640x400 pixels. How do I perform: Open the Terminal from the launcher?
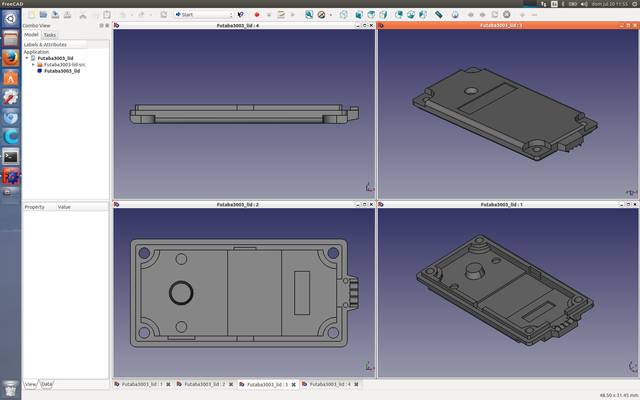11,156
